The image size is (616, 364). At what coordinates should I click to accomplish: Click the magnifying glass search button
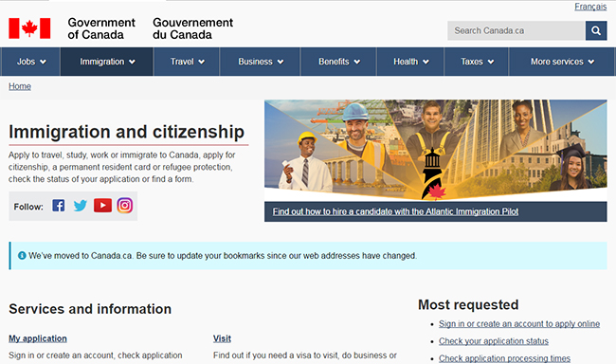[596, 30]
